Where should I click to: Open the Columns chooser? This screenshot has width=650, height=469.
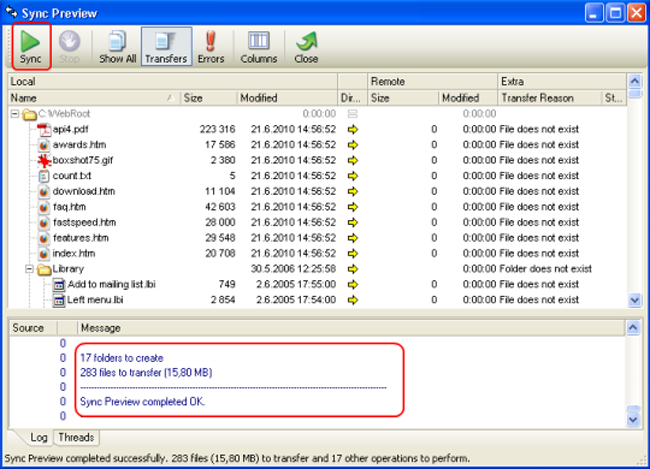point(259,46)
